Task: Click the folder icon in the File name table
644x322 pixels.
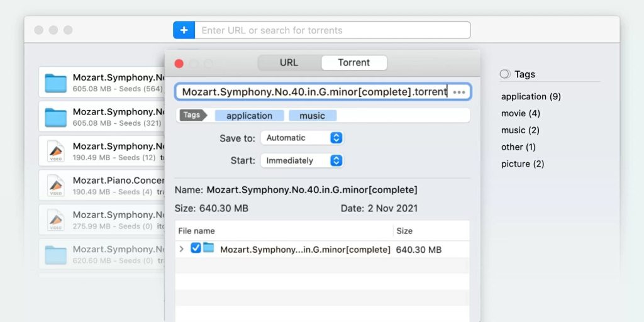Action: point(209,248)
